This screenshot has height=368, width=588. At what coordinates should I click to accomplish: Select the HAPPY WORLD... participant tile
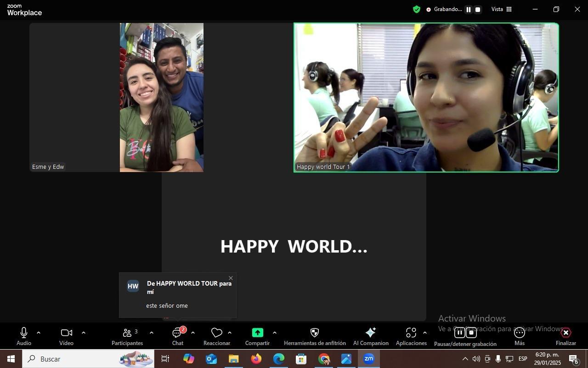coord(294,247)
